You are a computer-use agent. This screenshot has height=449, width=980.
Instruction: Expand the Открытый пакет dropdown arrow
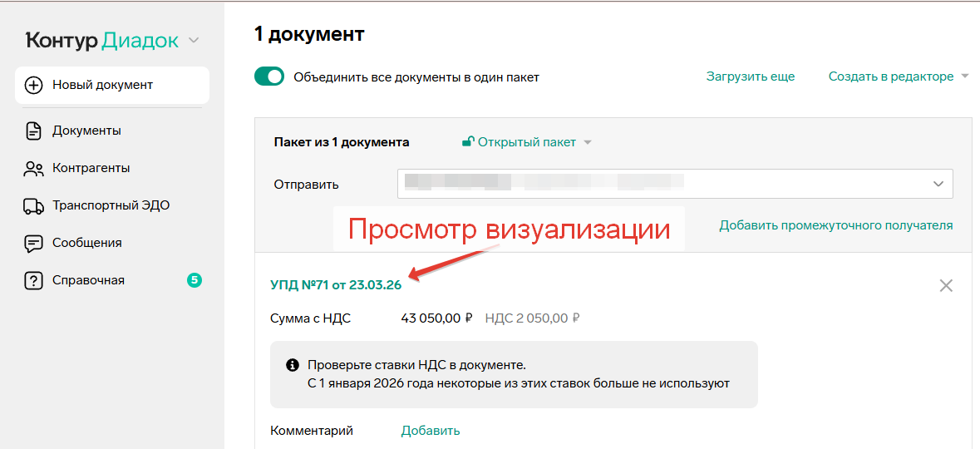[x=587, y=142]
